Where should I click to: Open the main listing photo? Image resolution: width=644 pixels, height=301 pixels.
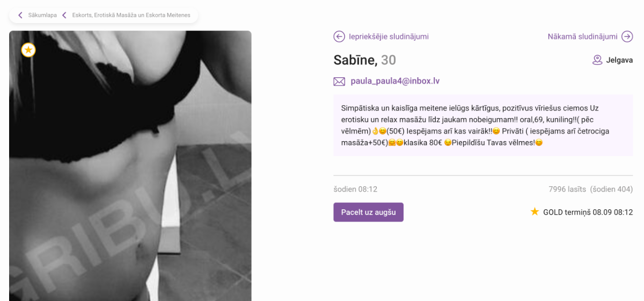[130, 166]
